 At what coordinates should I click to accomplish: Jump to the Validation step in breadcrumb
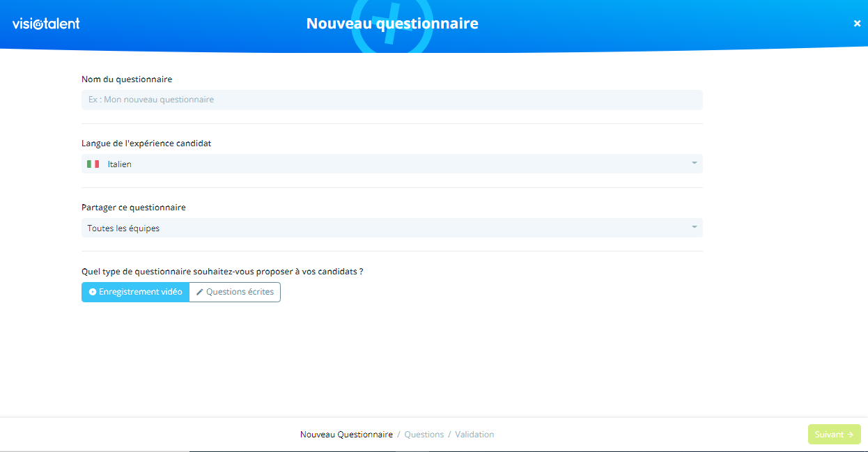pos(474,435)
